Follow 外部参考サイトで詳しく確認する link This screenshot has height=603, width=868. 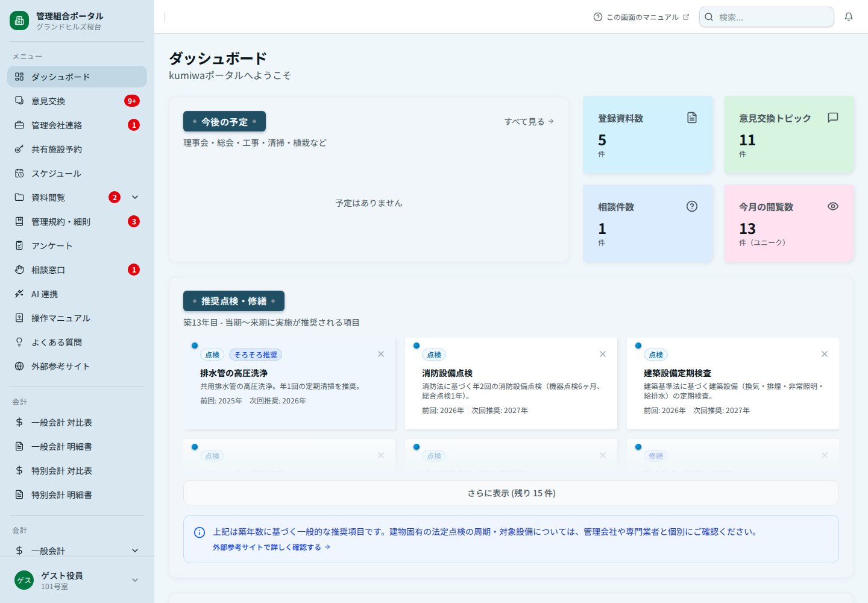point(271,548)
